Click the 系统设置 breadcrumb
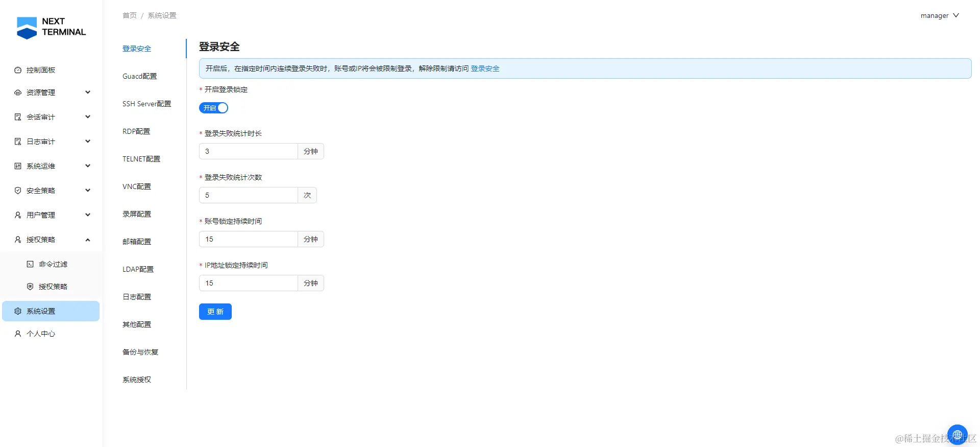This screenshot has height=447, width=980. (x=162, y=15)
